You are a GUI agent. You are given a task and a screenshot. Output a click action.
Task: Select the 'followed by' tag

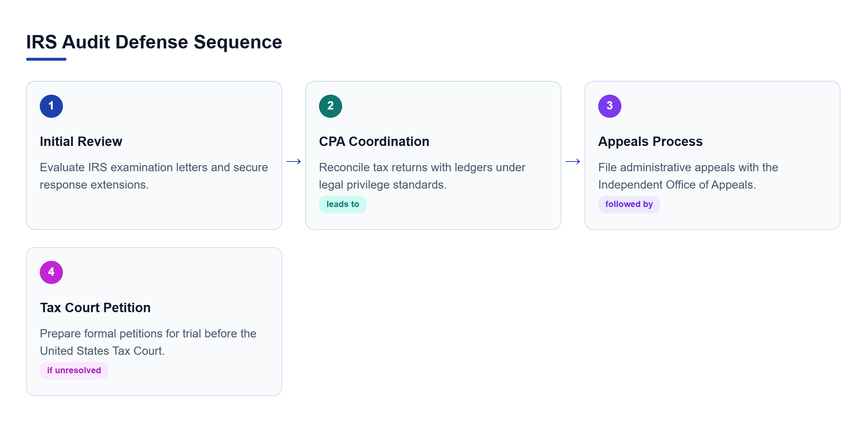[629, 204]
